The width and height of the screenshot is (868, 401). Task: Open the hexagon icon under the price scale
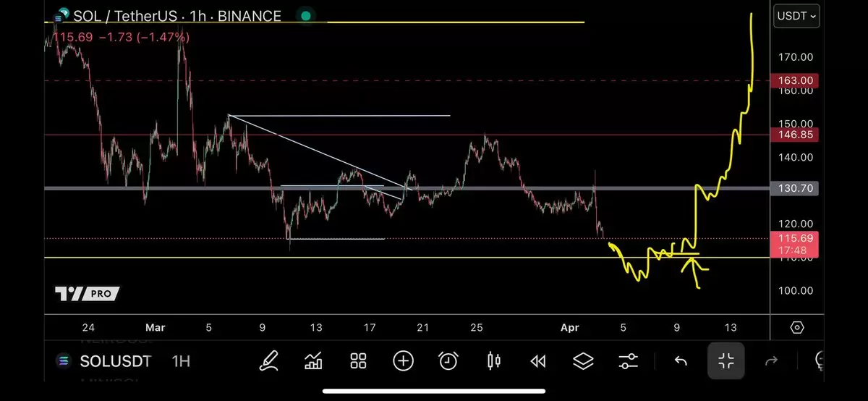click(797, 327)
